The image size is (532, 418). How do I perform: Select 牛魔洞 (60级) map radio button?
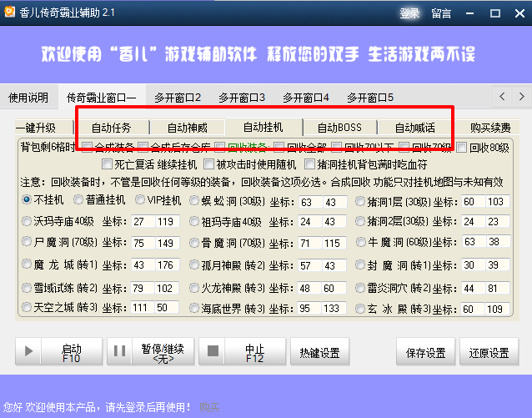pyautogui.click(x=361, y=242)
